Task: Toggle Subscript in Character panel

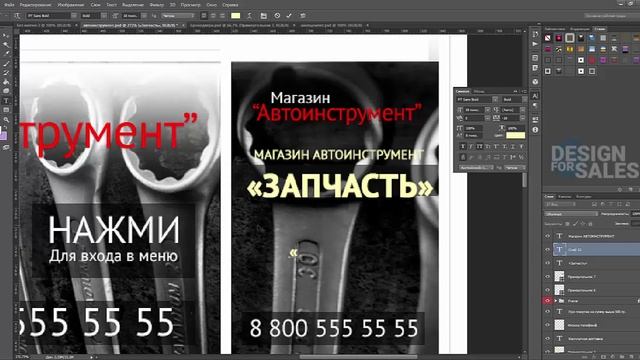Action: point(505,146)
